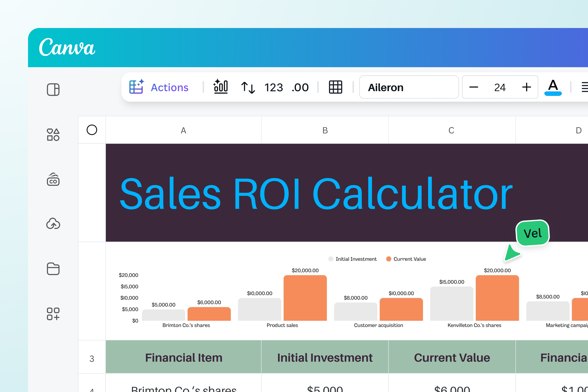Click the Product sales gray $10,000 bar
Image resolution: width=588 pixels, height=392 pixels.
click(259, 309)
